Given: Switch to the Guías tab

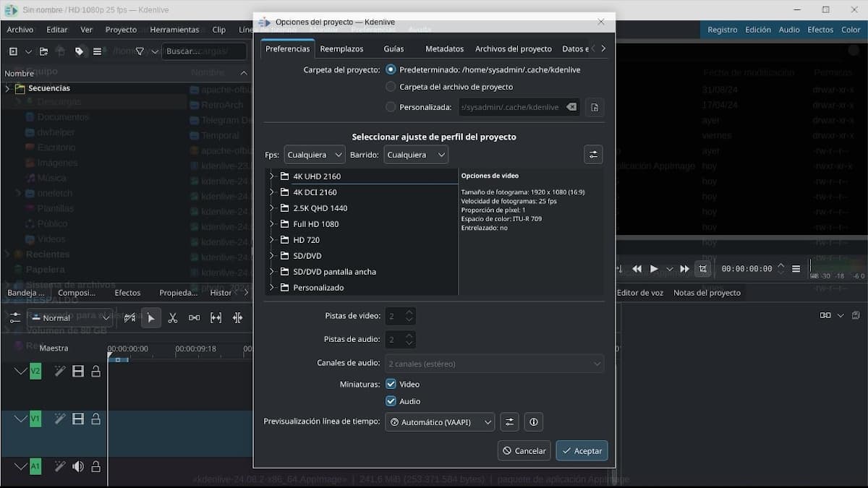Looking at the screenshot, I should click(393, 48).
